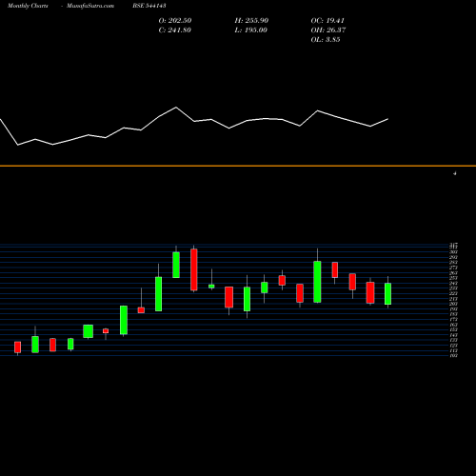
Task: Click the tiny green doji candle after peak
Action: pos(211,287)
